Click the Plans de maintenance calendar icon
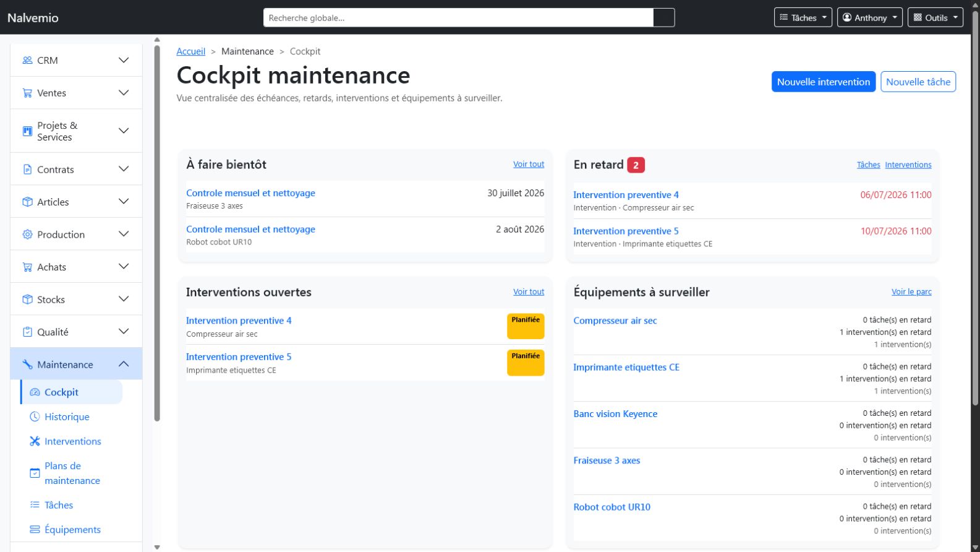 coord(35,473)
